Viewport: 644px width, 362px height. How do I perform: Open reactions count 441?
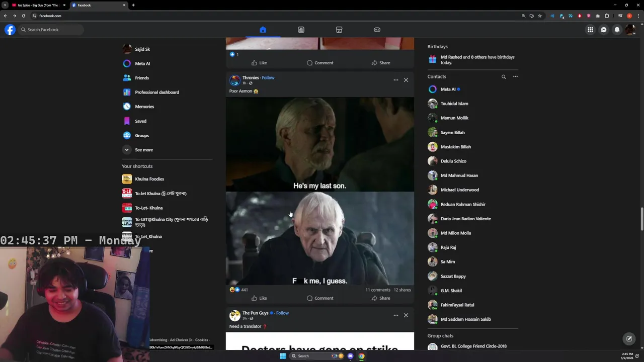tap(245, 290)
